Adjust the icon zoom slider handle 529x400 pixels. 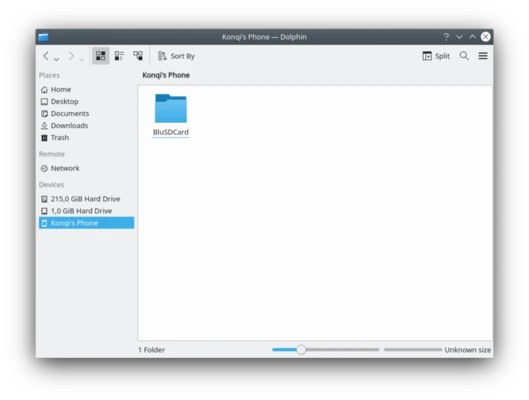(301, 350)
